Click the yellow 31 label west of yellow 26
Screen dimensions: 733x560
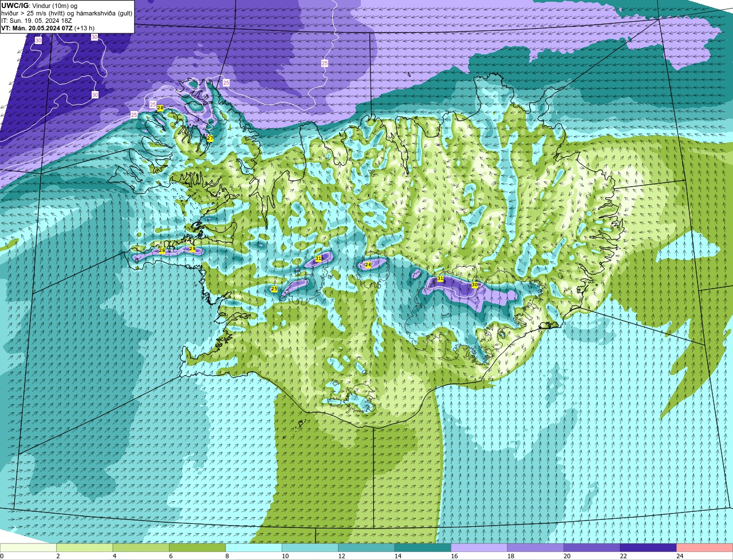(x=318, y=259)
